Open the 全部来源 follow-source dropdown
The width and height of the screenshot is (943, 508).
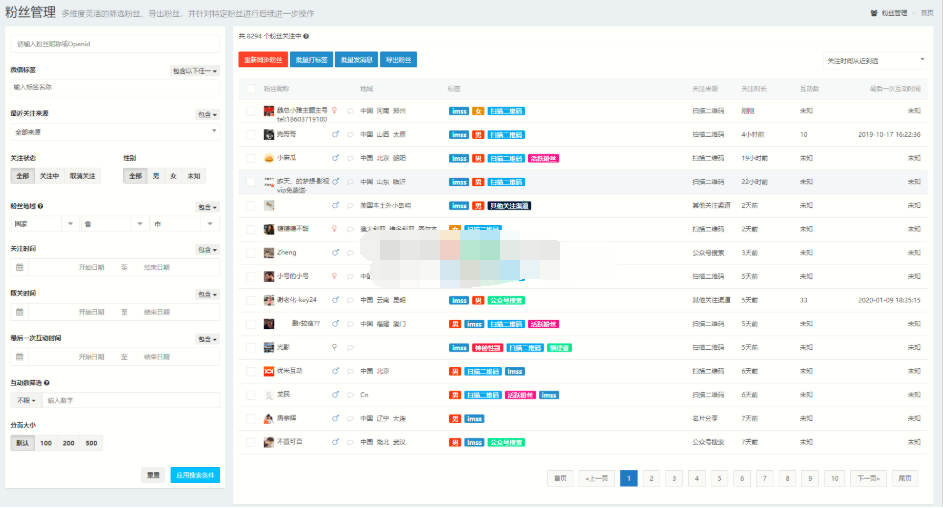click(x=114, y=131)
